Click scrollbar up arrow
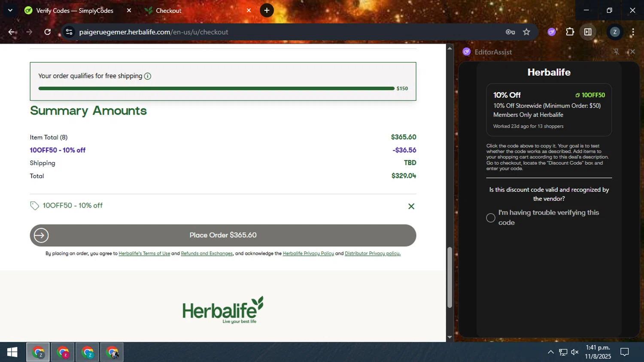 click(450, 48)
